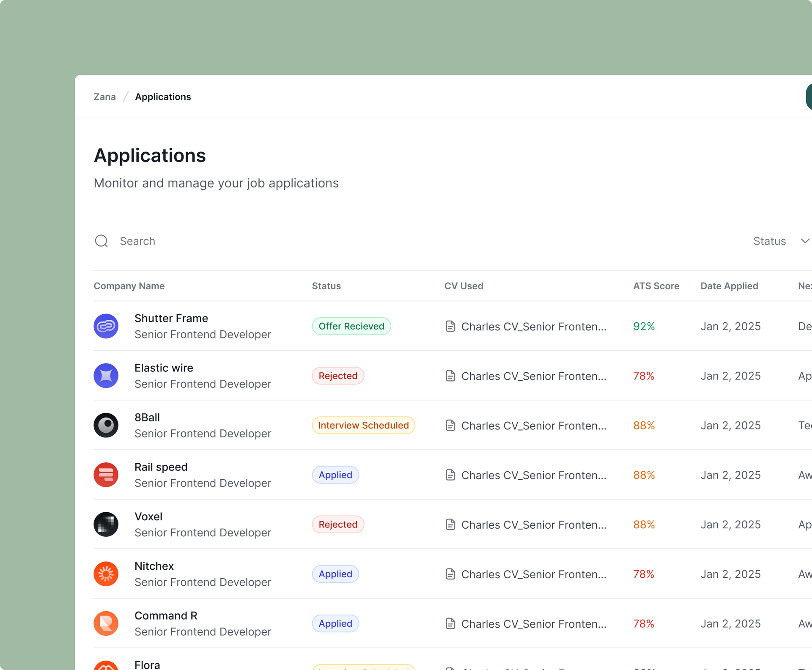Click the search magnifier icon
Viewport: 812px width, 670px height.
click(101, 241)
